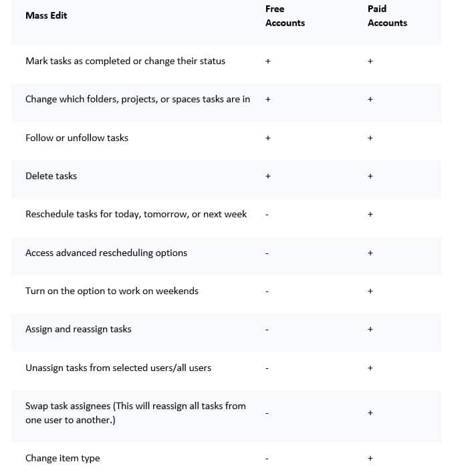Click "Reschedule tasks for today, tomorrow, or next week"
472x476 pixels.
click(x=136, y=214)
